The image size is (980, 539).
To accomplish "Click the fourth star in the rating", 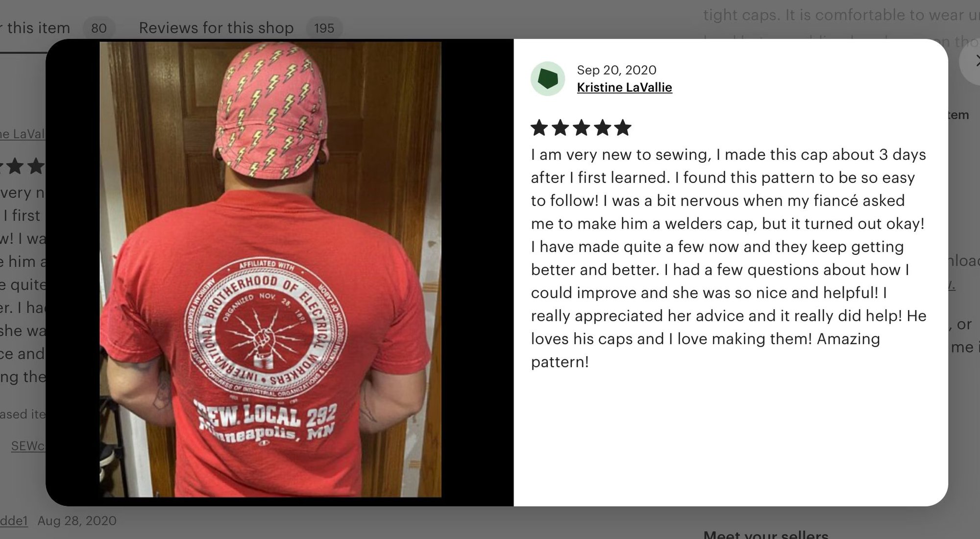I will 602,127.
